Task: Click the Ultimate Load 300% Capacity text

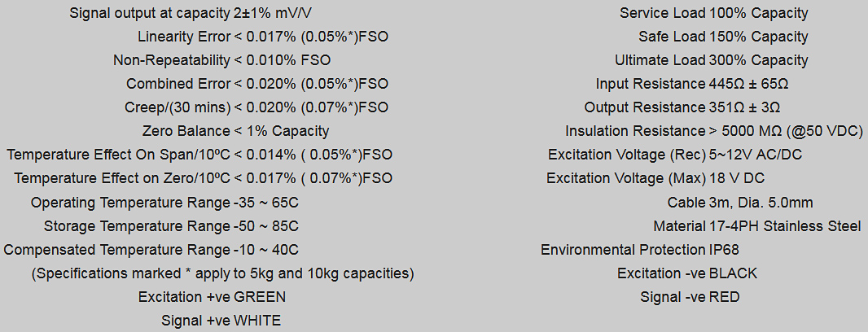Action: 712,60
